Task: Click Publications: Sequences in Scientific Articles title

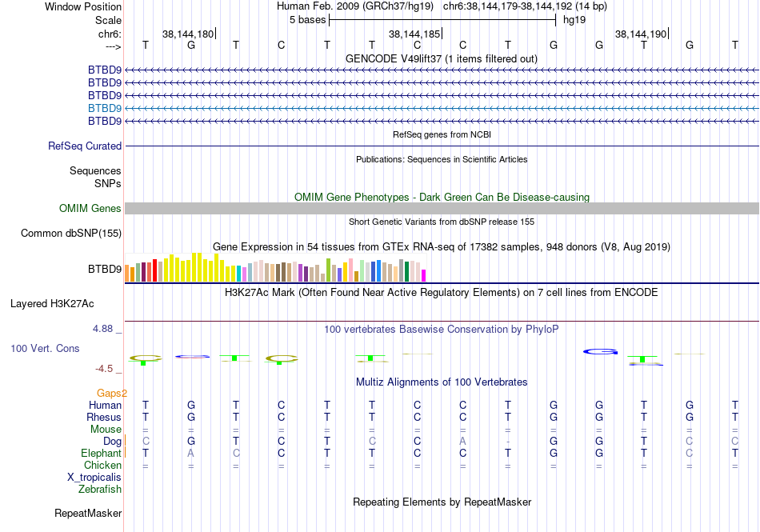Action: click(442, 159)
